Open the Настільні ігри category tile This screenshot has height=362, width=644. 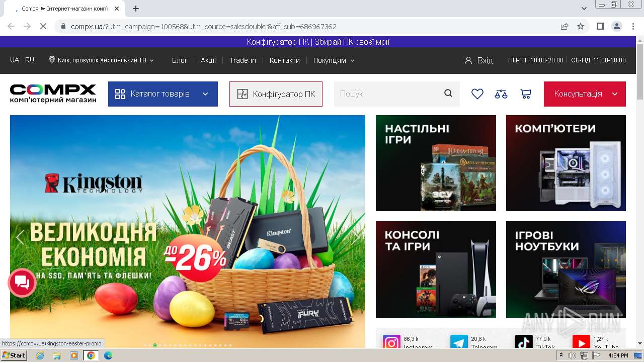point(436,163)
